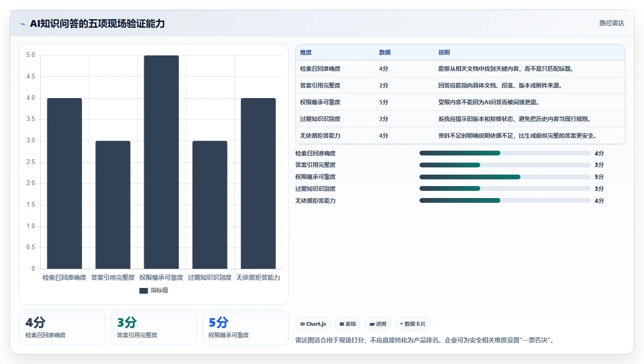Select the 答案引用完整度 table row cell
Screen dimensions: 644x364
tap(320, 86)
